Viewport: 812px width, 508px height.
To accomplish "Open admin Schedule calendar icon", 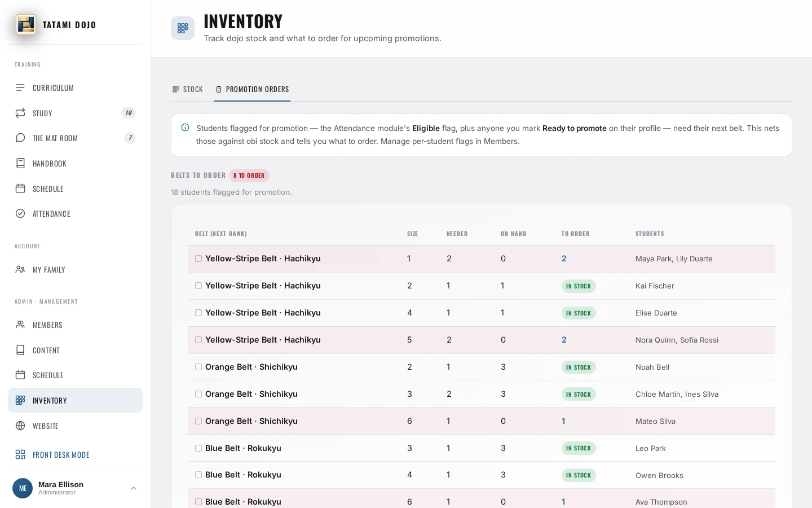I will (x=20, y=375).
